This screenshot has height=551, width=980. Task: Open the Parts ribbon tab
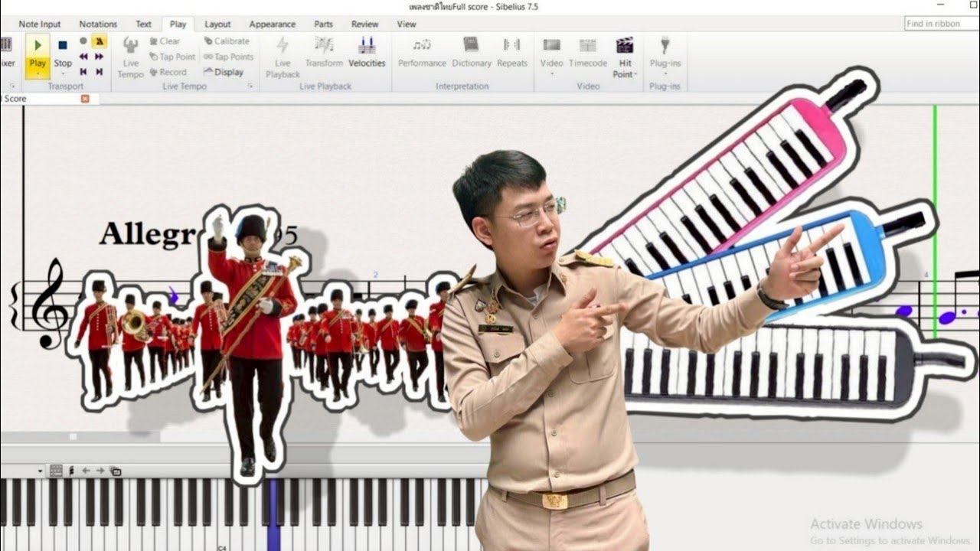coord(323,24)
